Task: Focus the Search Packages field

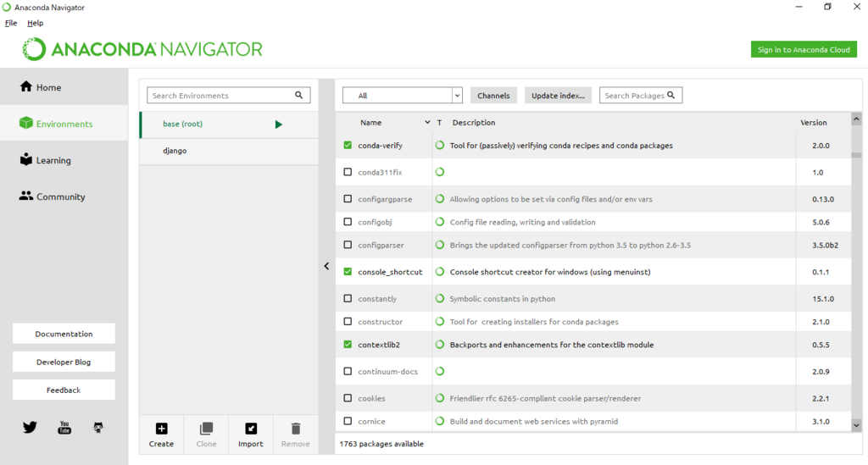Action: [x=641, y=95]
